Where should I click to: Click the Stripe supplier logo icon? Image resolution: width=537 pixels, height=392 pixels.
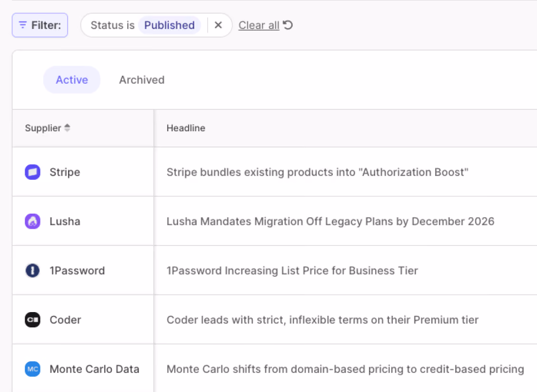(x=32, y=172)
